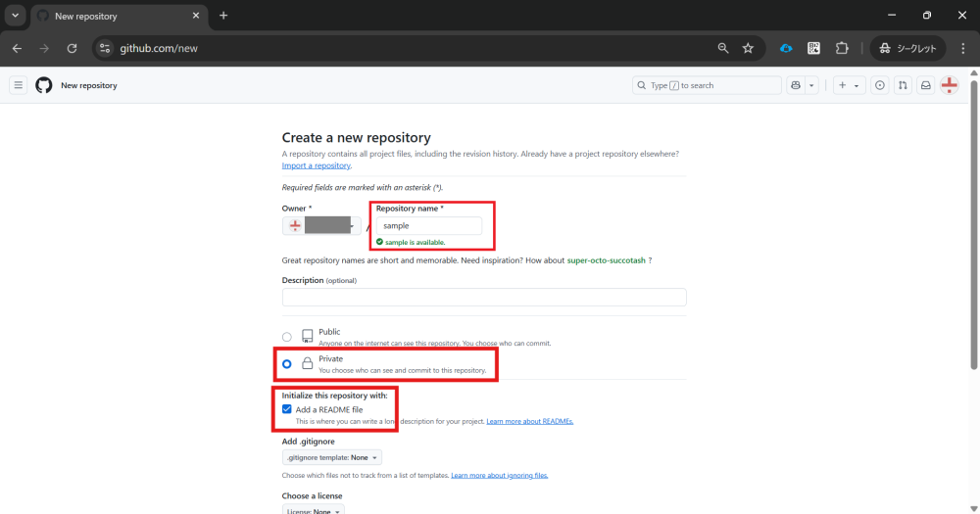980x514 pixels.
Task: Click the Choose a license label
Action: (x=312, y=496)
